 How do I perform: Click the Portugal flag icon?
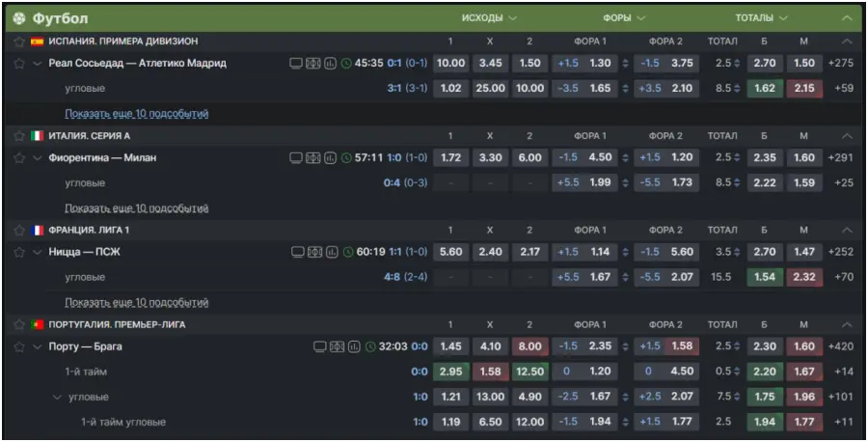click(37, 324)
